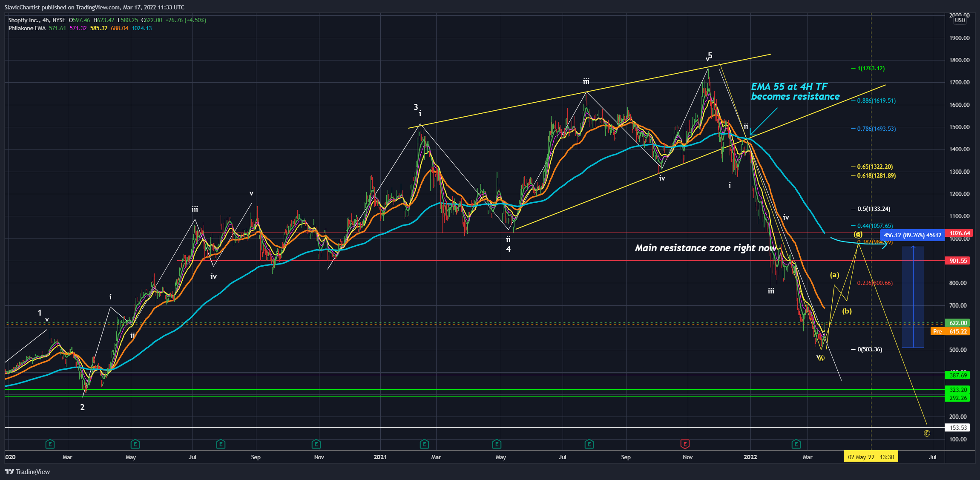Viewport: 980px width, 480px height.
Task: Click the Shopify Inc., 4h, NYSE symbol title
Action: (x=37, y=20)
